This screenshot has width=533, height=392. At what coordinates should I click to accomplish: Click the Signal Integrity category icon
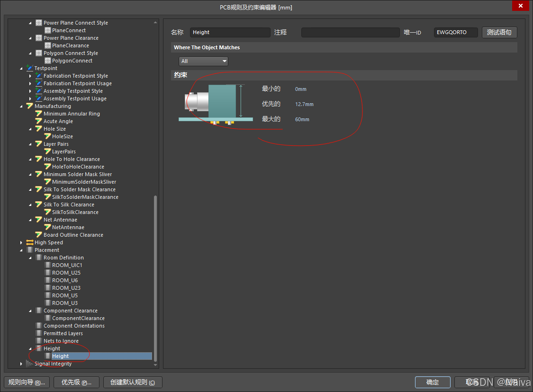tap(30, 364)
